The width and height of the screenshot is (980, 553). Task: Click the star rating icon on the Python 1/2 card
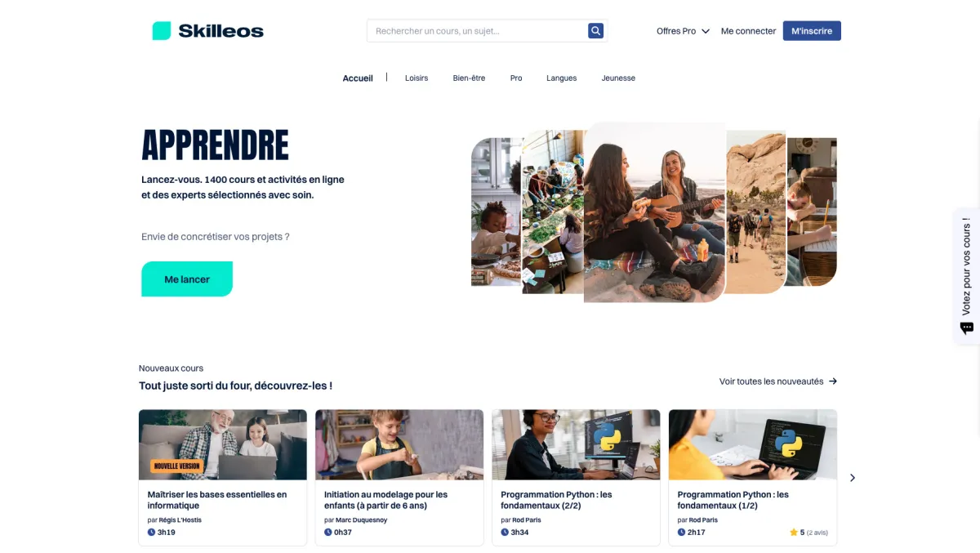(x=793, y=533)
